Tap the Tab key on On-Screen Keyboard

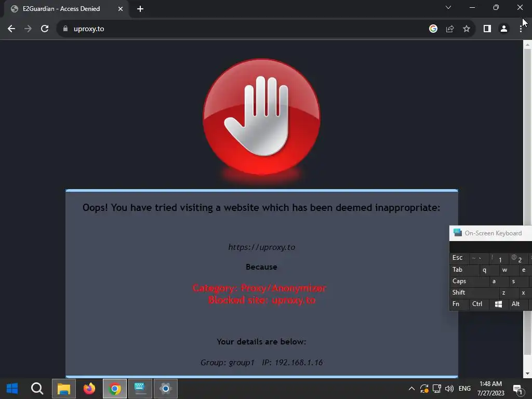[x=464, y=270]
